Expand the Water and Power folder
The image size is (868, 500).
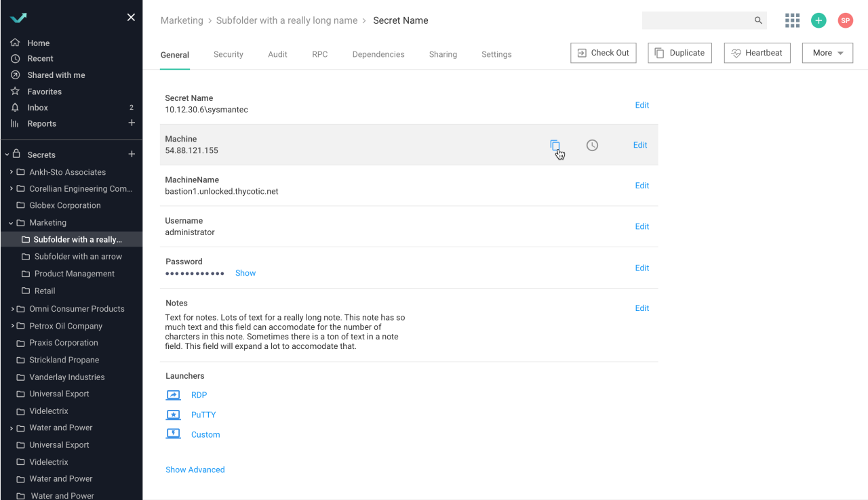point(12,428)
